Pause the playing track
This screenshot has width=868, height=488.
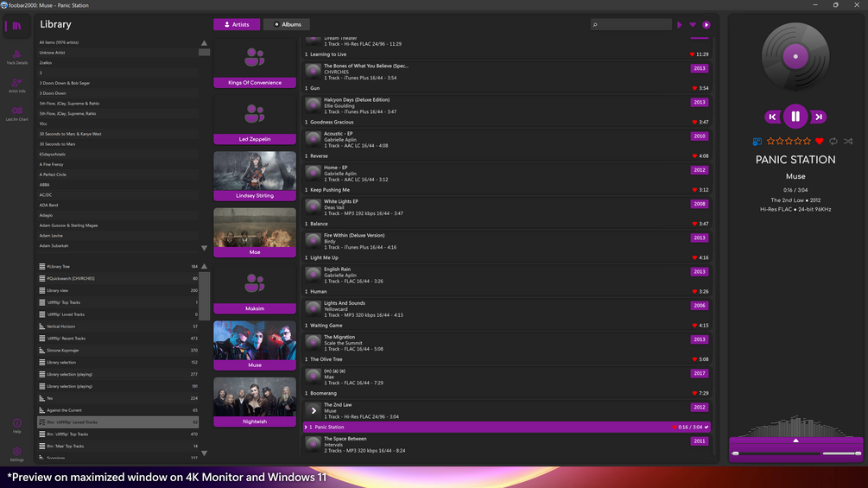coord(795,117)
